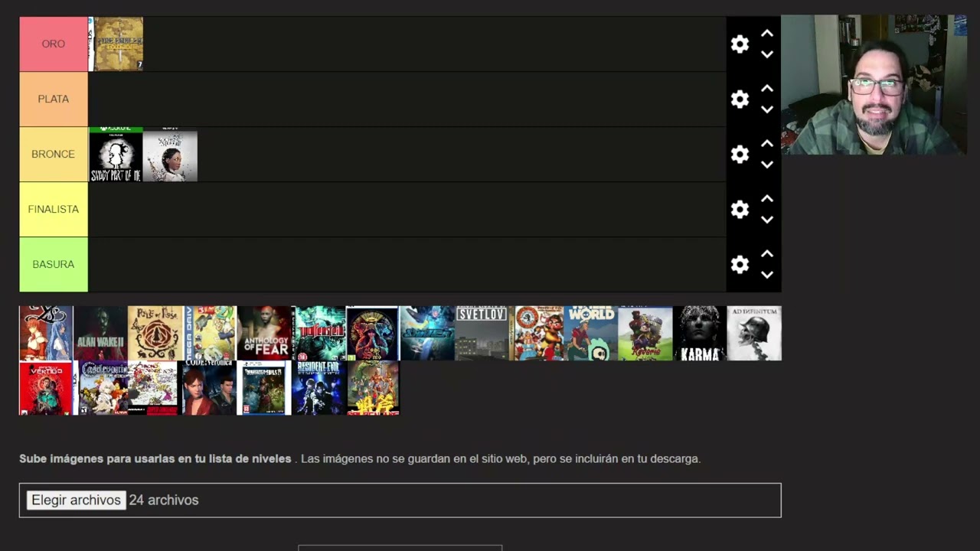Pick the blue Resident Evil cover

point(318,388)
